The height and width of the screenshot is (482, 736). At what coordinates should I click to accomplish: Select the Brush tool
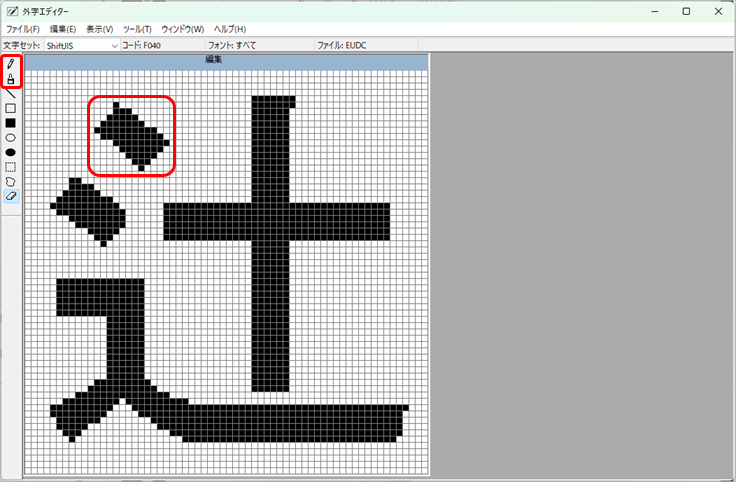11,79
